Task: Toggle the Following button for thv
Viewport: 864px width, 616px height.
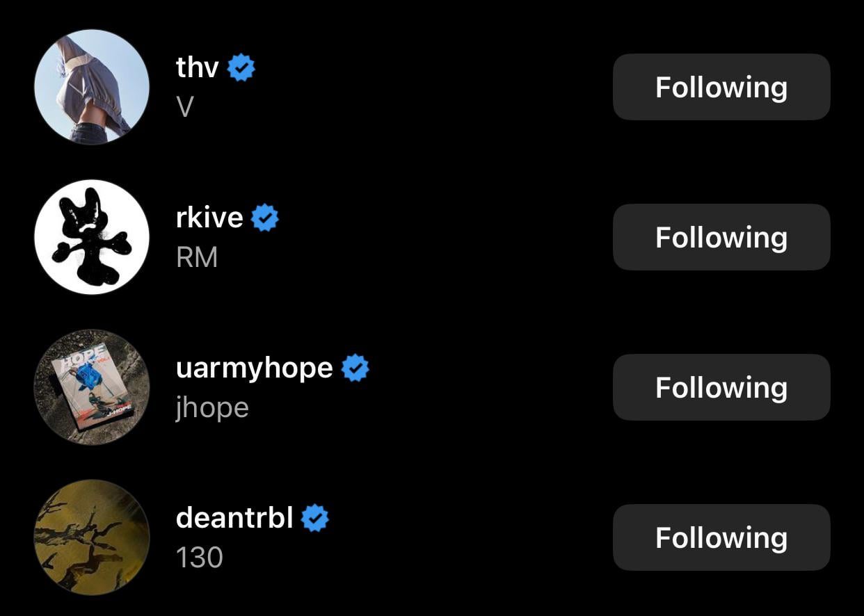Action: pyautogui.click(x=721, y=87)
